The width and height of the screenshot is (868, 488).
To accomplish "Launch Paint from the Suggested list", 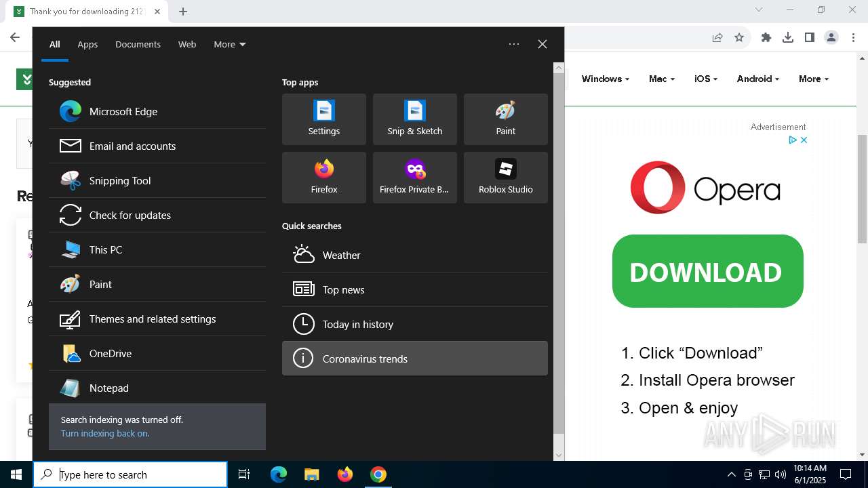I will 157,284.
